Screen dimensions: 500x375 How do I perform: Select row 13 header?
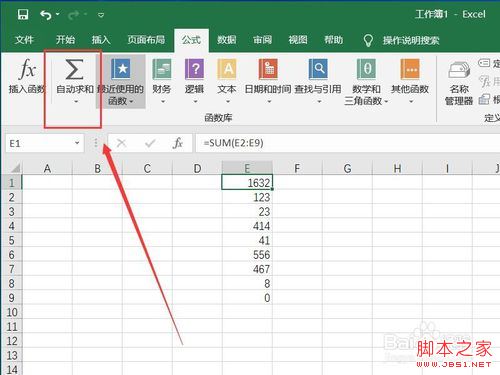pos(12,355)
